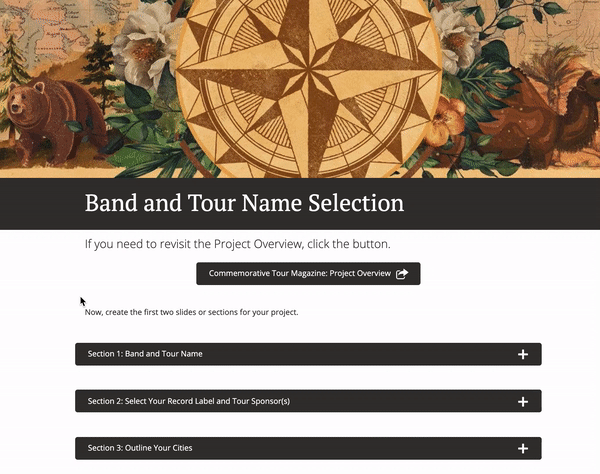This screenshot has width=600, height=474.
Task: Click the 'Section 1: Band and Tour Name' label
Action: tap(145, 354)
